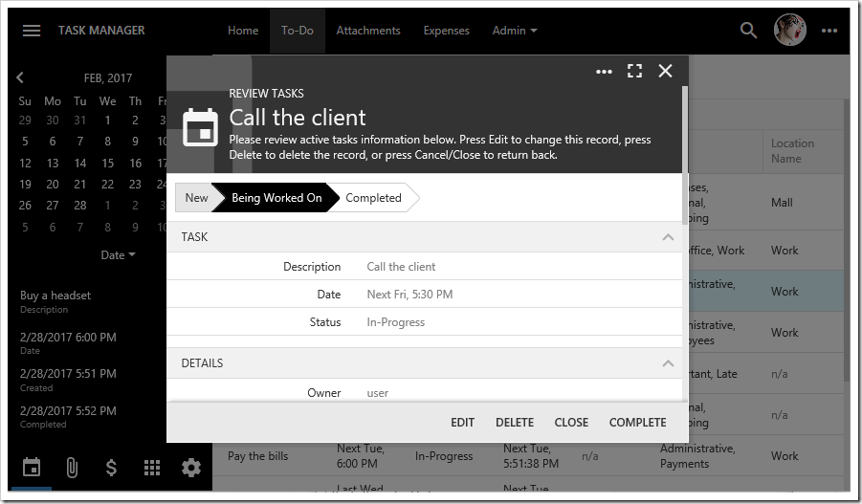This screenshot has width=862, height=504.
Task: Select the Being Worked On status
Action: coord(276,198)
